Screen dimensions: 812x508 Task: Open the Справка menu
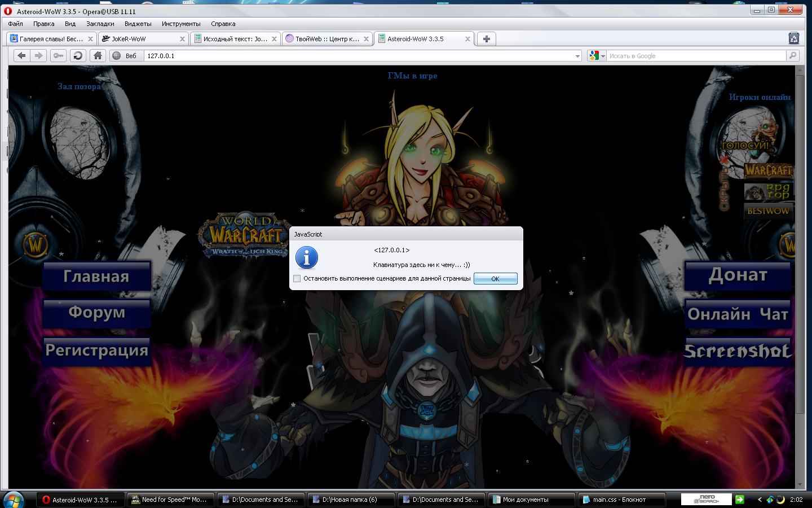coord(223,24)
